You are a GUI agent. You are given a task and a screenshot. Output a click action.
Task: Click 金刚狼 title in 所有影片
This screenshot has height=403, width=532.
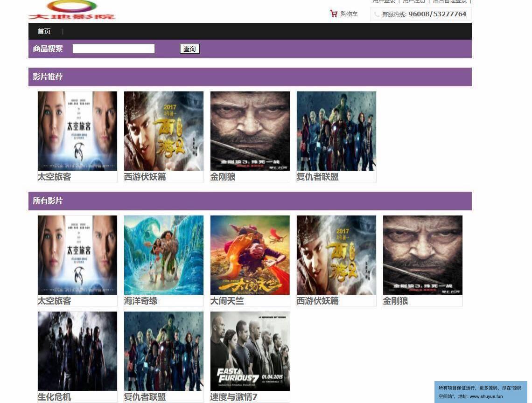[x=396, y=301]
